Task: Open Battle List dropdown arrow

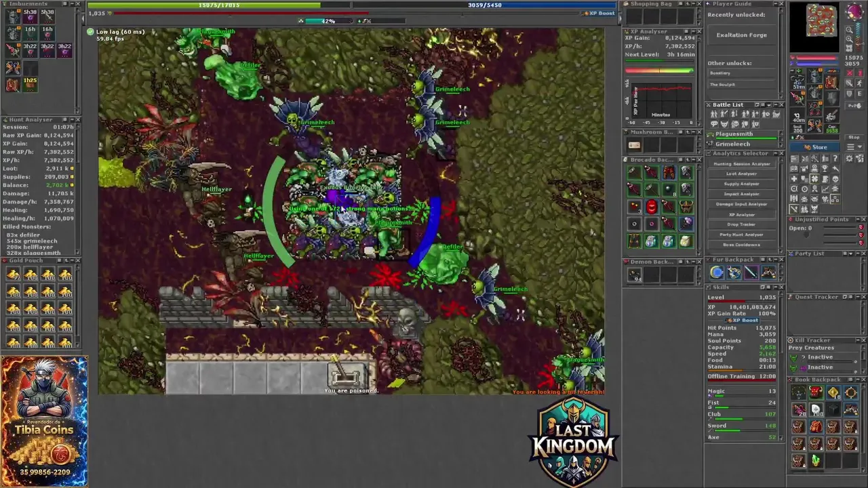Action: click(x=768, y=105)
